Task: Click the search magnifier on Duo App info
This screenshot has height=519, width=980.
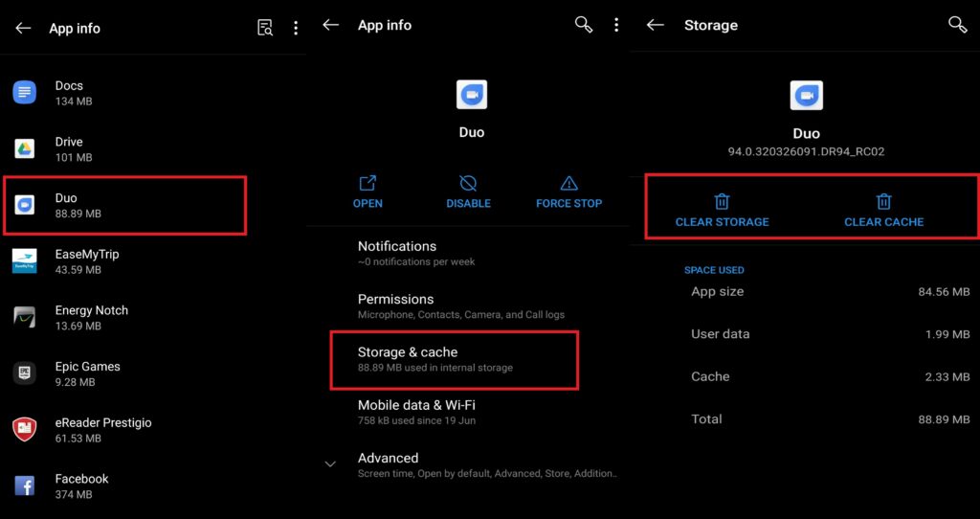Action: click(584, 25)
